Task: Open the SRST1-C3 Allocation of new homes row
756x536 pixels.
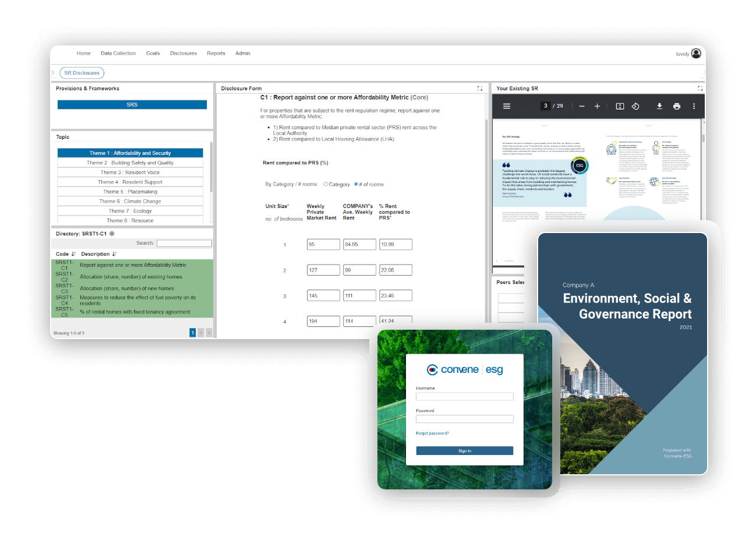Action: click(132, 288)
